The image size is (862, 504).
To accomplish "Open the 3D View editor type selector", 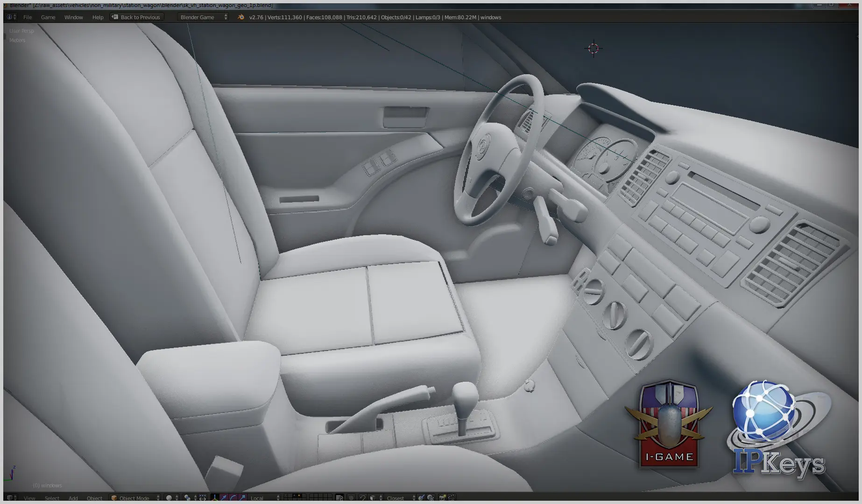I will (10, 498).
